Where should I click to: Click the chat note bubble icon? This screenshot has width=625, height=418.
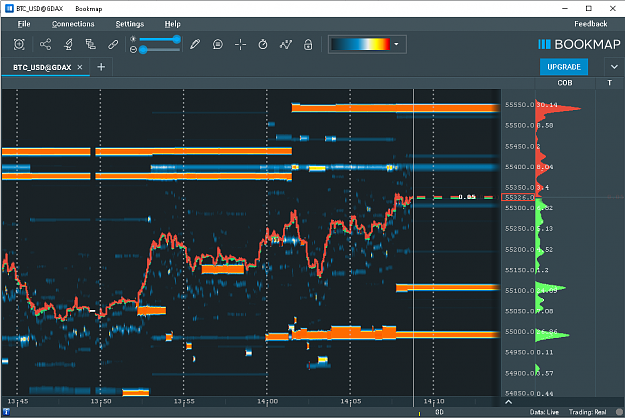218,44
